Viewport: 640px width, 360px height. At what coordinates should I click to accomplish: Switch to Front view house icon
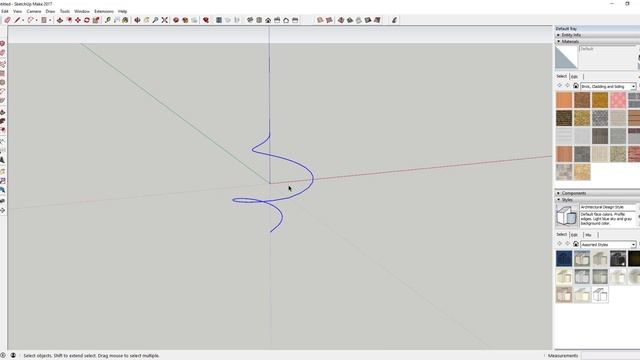coord(268,20)
